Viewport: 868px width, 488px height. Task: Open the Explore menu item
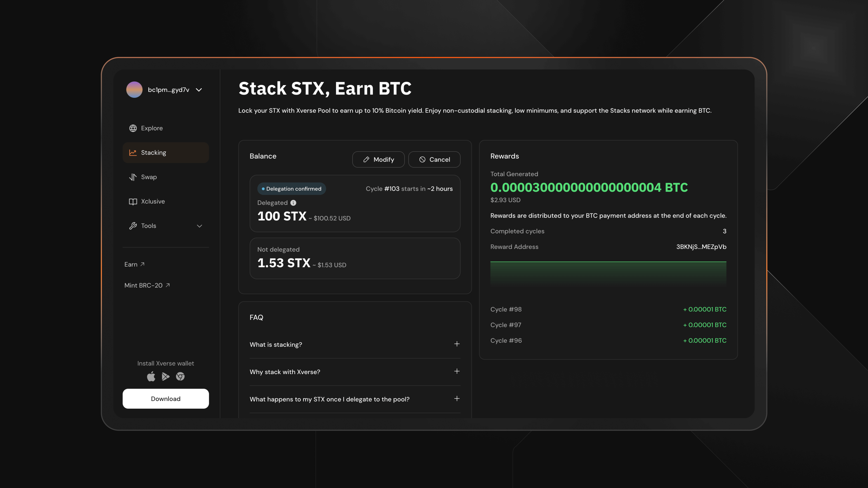(x=165, y=128)
